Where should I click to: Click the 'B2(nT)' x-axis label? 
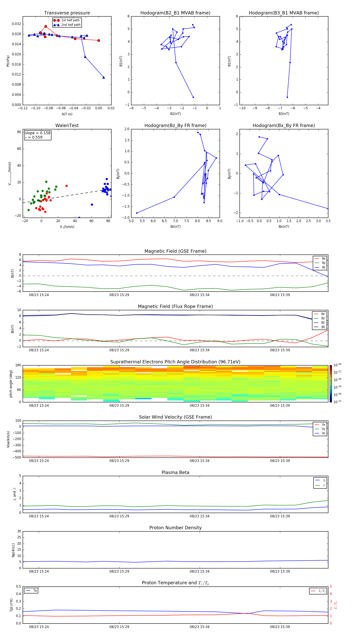click(175, 114)
